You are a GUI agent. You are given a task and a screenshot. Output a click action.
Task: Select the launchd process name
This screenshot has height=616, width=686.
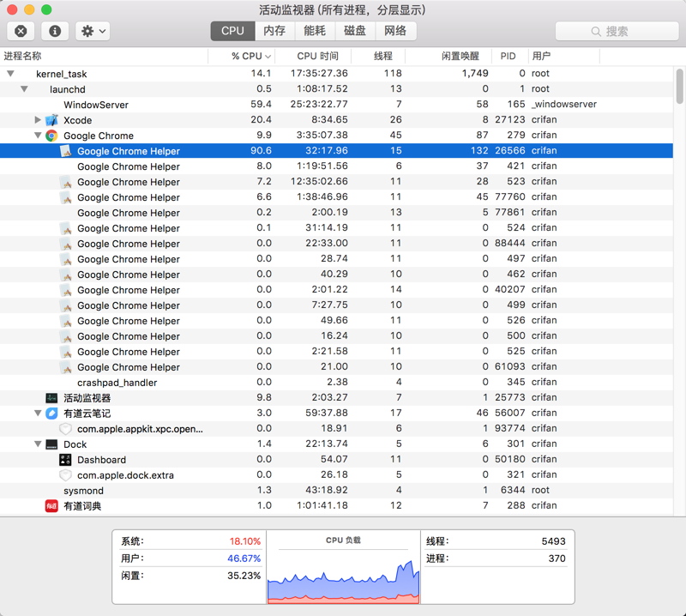click(x=68, y=89)
